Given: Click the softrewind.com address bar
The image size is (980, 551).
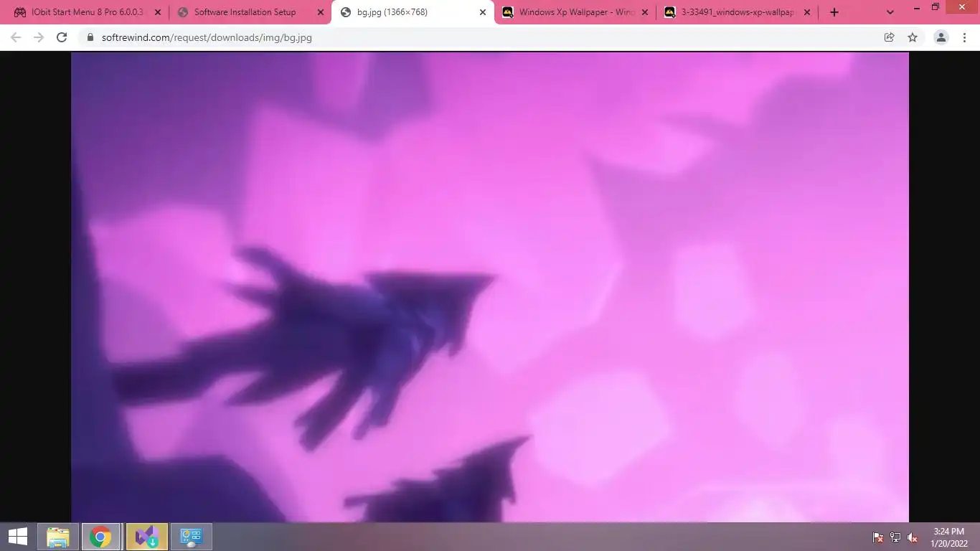Looking at the screenshot, I should tap(207, 37).
